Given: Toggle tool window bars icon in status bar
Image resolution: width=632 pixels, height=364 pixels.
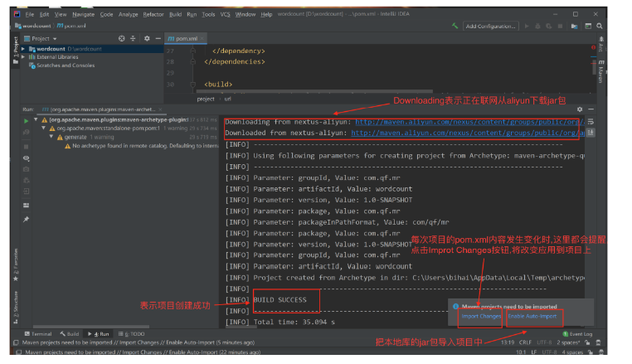Looking at the screenshot, I should (16, 342).
